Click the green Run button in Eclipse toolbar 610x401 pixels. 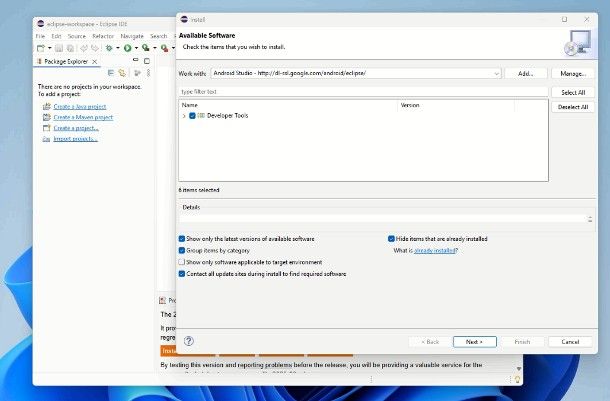click(127, 48)
